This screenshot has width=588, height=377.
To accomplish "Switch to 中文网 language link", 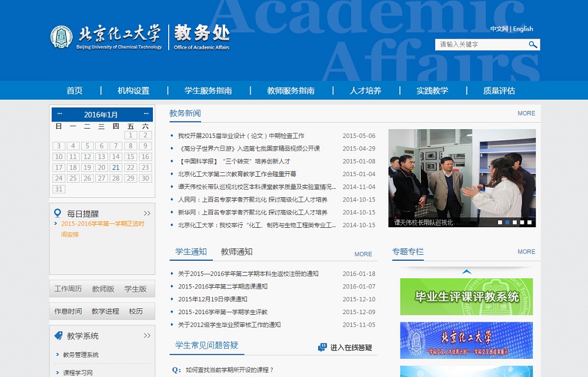I will coord(499,29).
